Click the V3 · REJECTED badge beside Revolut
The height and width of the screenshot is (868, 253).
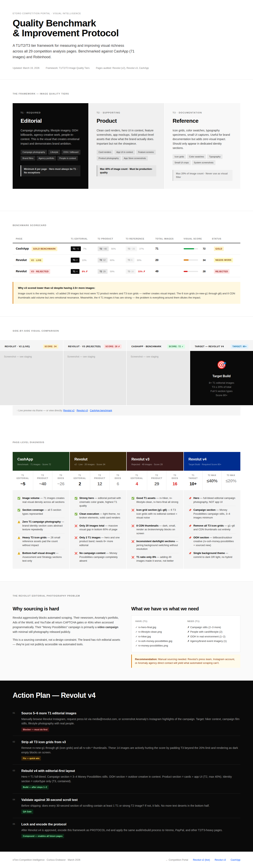click(x=40, y=271)
